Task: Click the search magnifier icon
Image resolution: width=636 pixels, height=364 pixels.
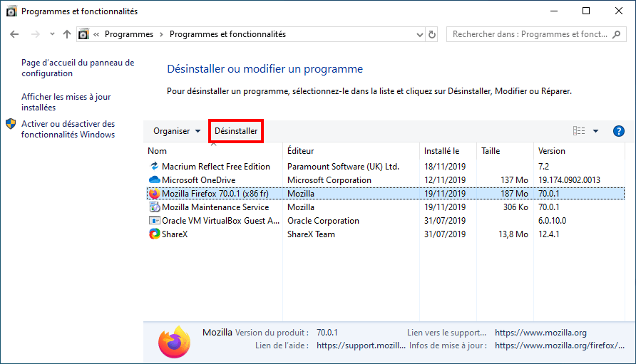Action: tap(617, 34)
